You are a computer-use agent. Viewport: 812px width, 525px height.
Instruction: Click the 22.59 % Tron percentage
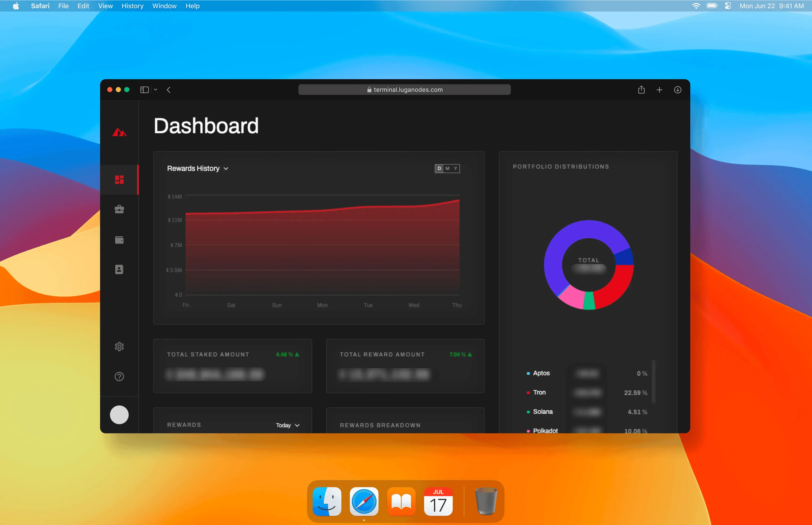coord(635,393)
